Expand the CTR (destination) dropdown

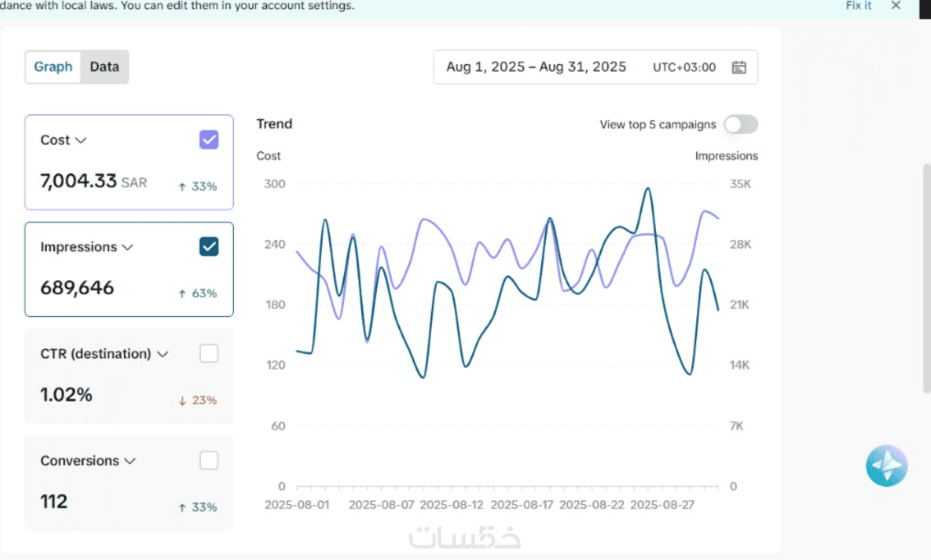(x=162, y=354)
